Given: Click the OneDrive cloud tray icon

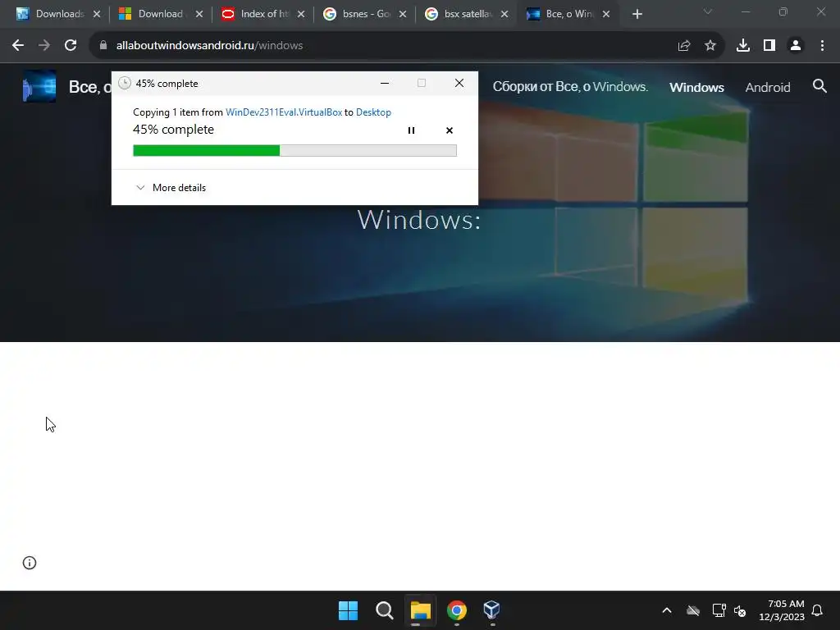Looking at the screenshot, I should coord(693,610).
